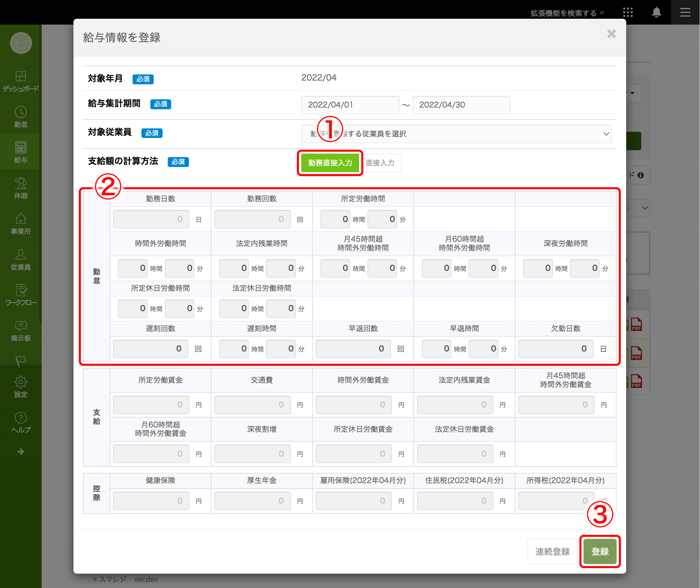Click the 所定労働時間 hours field
The height and width of the screenshot is (588, 700).
(x=335, y=219)
